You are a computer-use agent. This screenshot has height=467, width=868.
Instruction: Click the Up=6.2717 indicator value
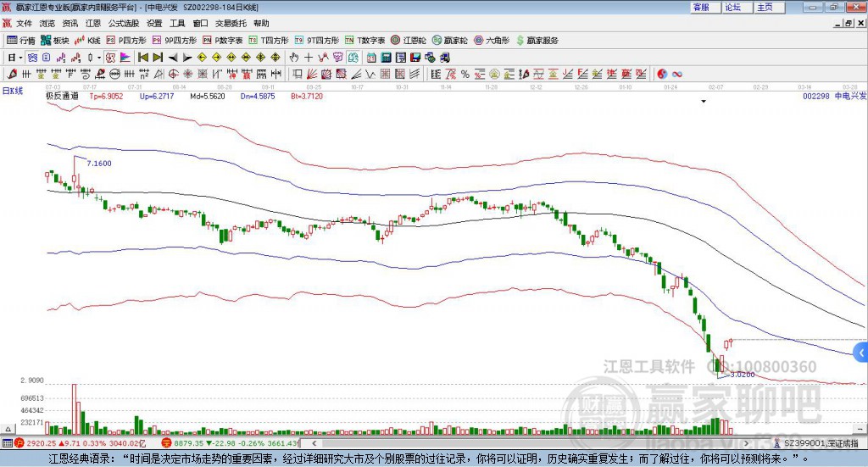pos(157,97)
